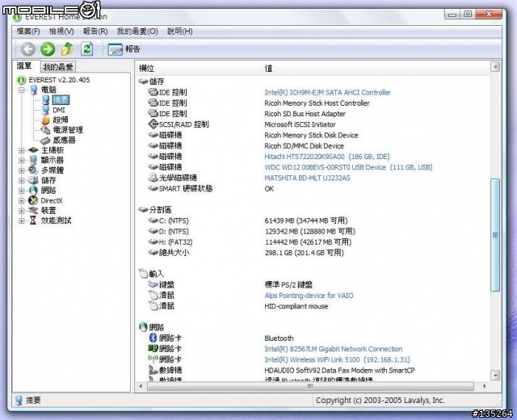Open Intel ICH9M-E/M SATA AHCI Controller link
The width and height of the screenshot is (517, 420).
coord(327,93)
